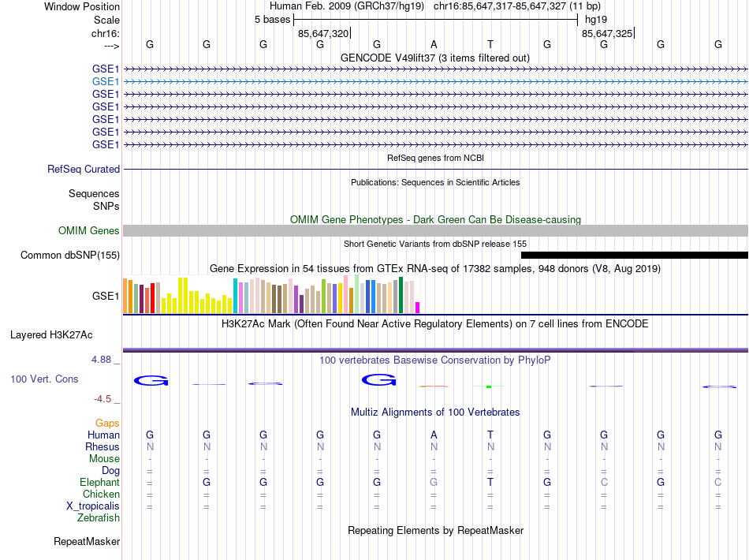Click Publications: Sequences in Scientific Articles title
Viewport: 749px width, 560px height.
pyautogui.click(x=435, y=182)
